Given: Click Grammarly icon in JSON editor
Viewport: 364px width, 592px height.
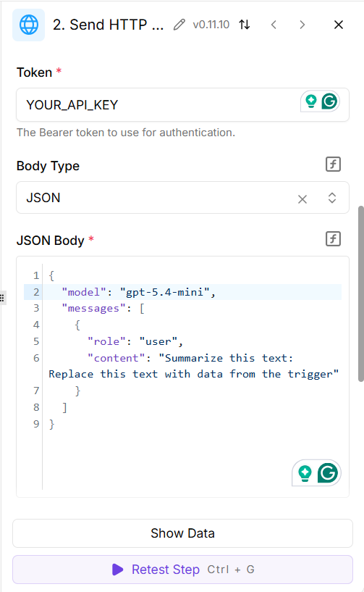Looking at the screenshot, I should pos(327,472).
